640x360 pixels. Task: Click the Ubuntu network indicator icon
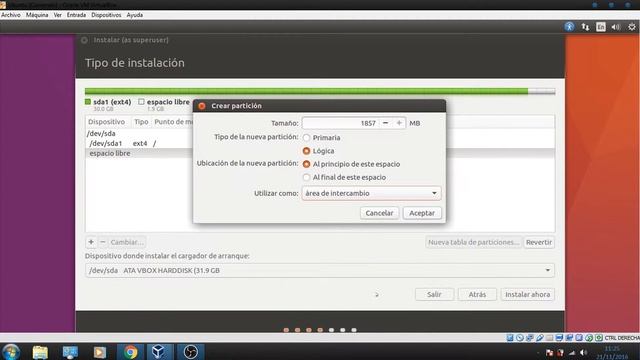[x=585, y=27]
